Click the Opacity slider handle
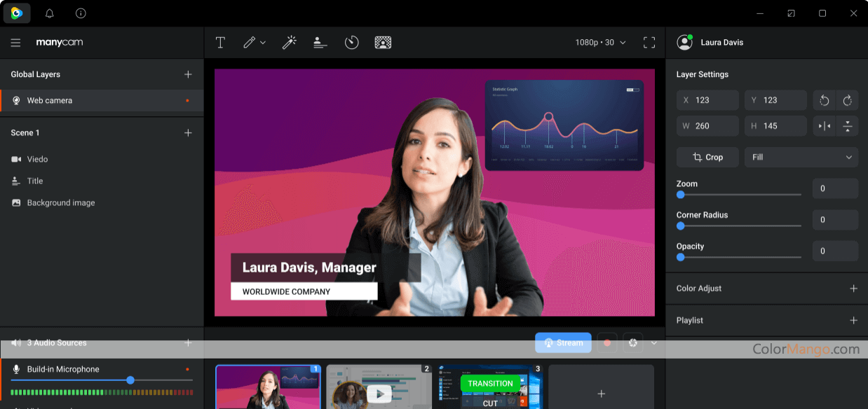This screenshot has width=868, height=409. (x=680, y=257)
